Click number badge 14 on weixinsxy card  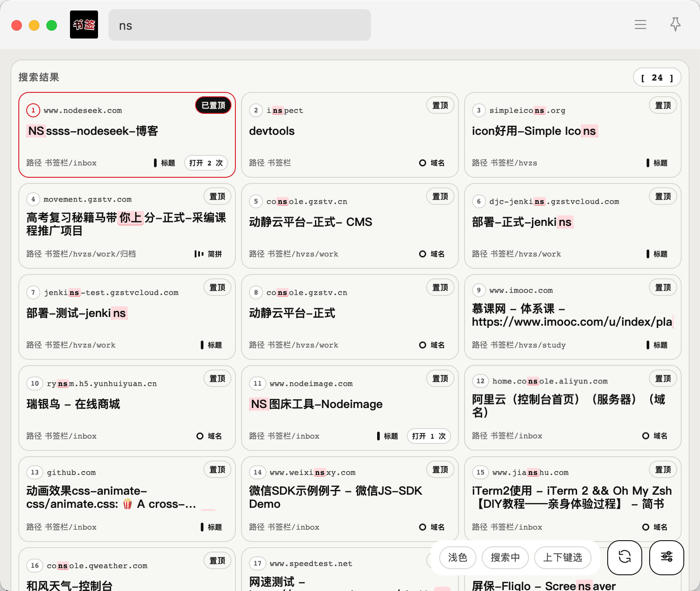pos(258,472)
